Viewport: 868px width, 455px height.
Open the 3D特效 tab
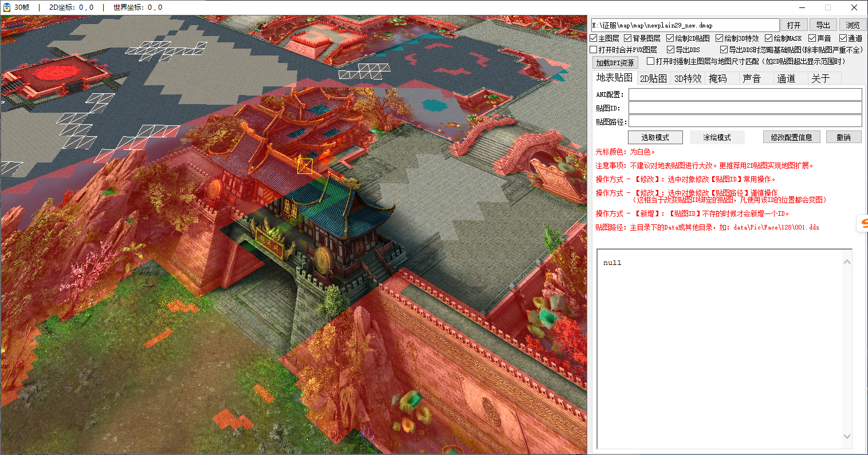click(x=688, y=78)
